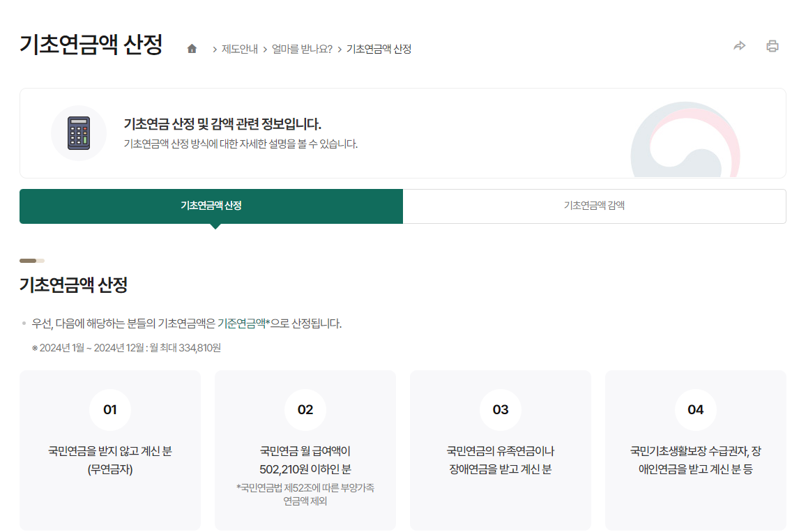
Task: Select banner subtext about 산정 방식 설명
Action: coord(241,144)
